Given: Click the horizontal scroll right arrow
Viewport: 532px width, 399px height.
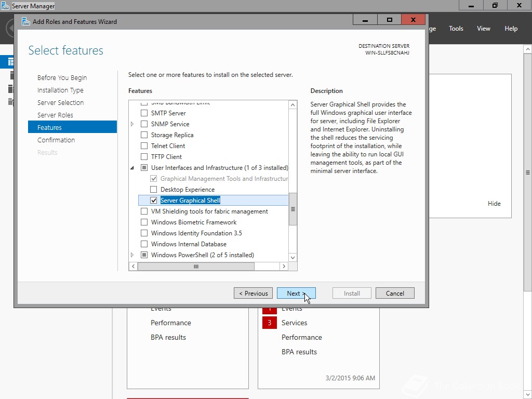Looking at the screenshot, I should coord(284,267).
